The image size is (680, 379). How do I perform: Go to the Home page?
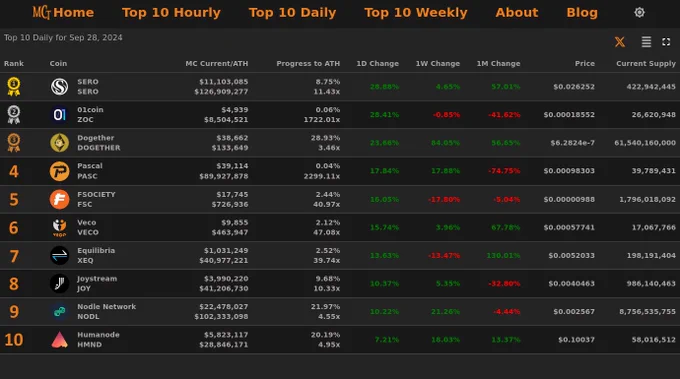(74, 13)
